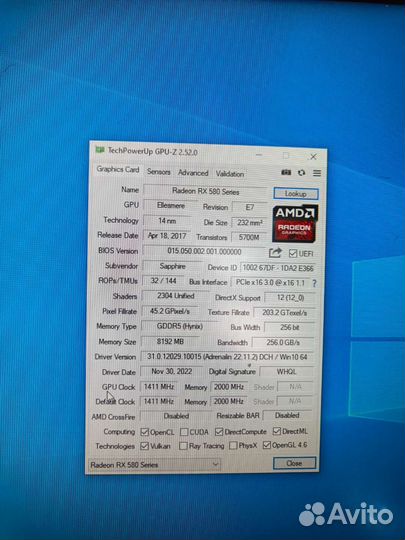Screen dimensions: 405x540
Task: Click the Default Clock 1411 MHz value
Action: (158, 401)
